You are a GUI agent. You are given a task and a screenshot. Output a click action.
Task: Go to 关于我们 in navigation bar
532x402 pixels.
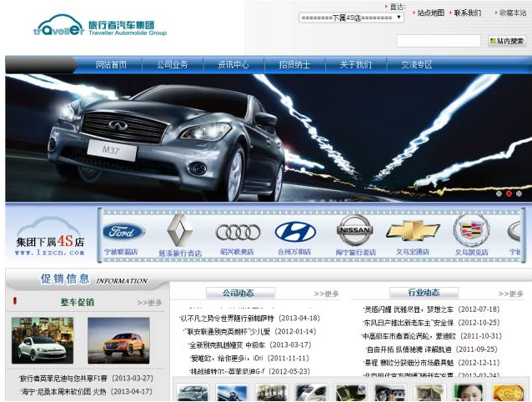[355, 64]
